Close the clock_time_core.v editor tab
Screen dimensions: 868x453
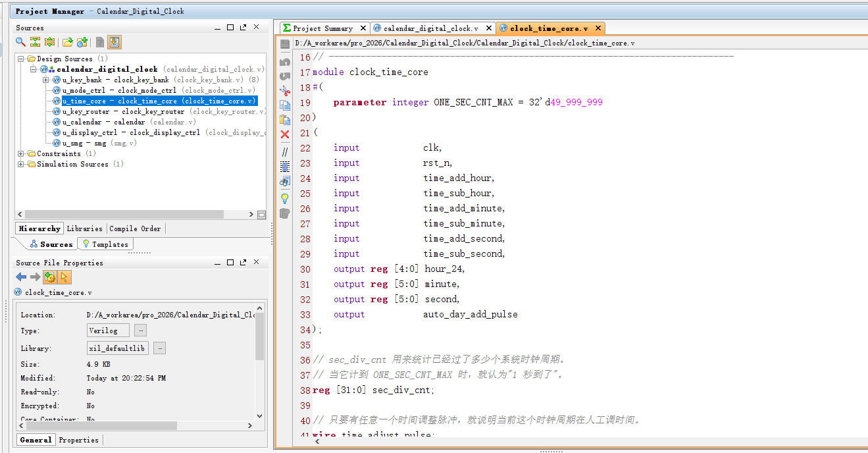[598, 28]
